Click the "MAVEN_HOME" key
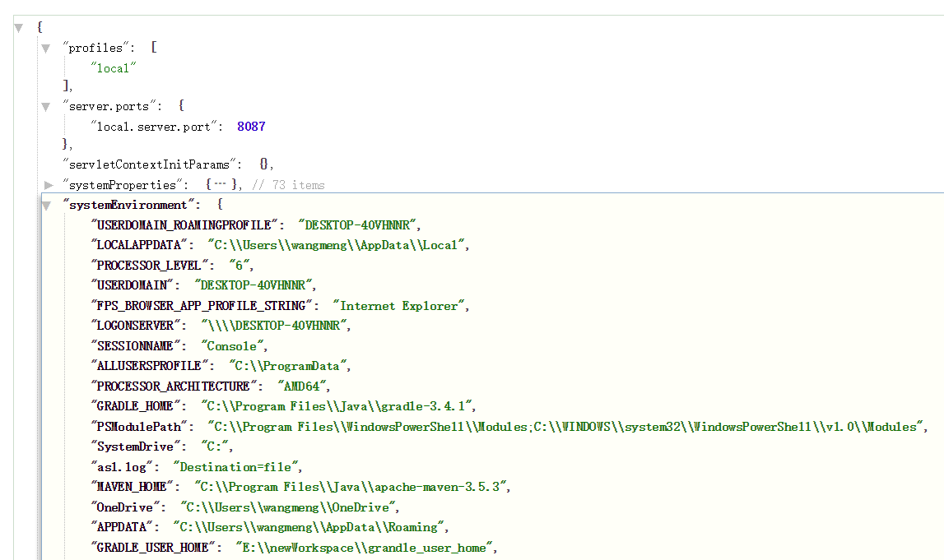Image resolution: width=944 pixels, height=560 pixels. [x=132, y=487]
